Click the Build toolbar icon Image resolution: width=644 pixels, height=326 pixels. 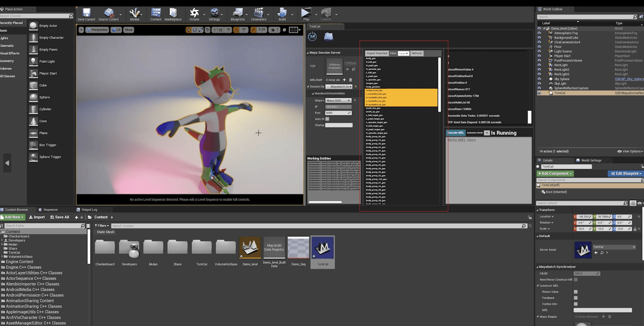coord(282,14)
